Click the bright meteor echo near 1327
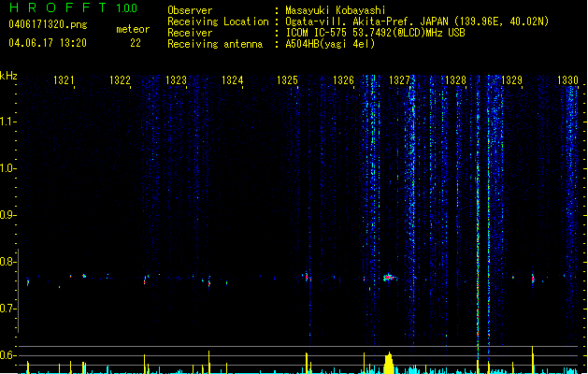 click(x=389, y=278)
